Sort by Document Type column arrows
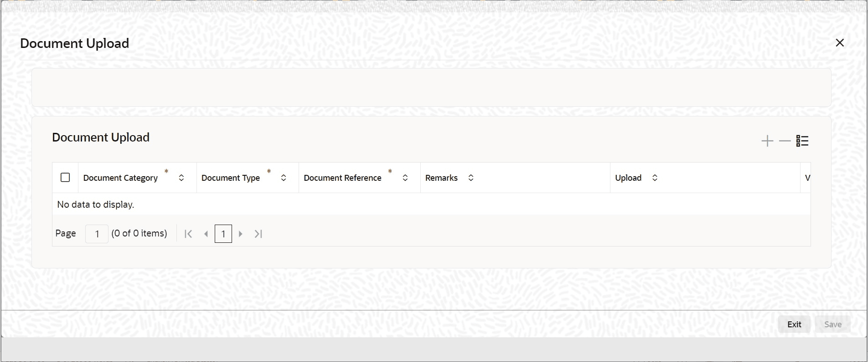Image resolution: width=868 pixels, height=362 pixels. point(284,178)
